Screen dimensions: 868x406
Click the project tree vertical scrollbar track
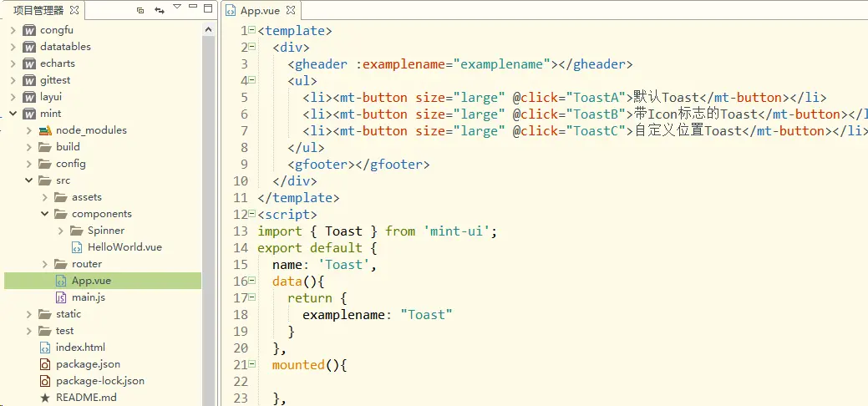(209, 221)
